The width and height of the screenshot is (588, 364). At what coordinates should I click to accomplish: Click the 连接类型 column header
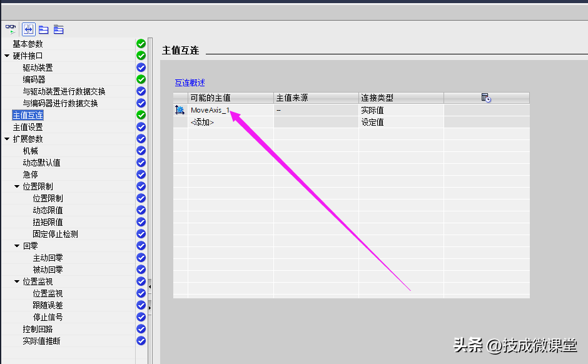pyautogui.click(x=377, y=98)
